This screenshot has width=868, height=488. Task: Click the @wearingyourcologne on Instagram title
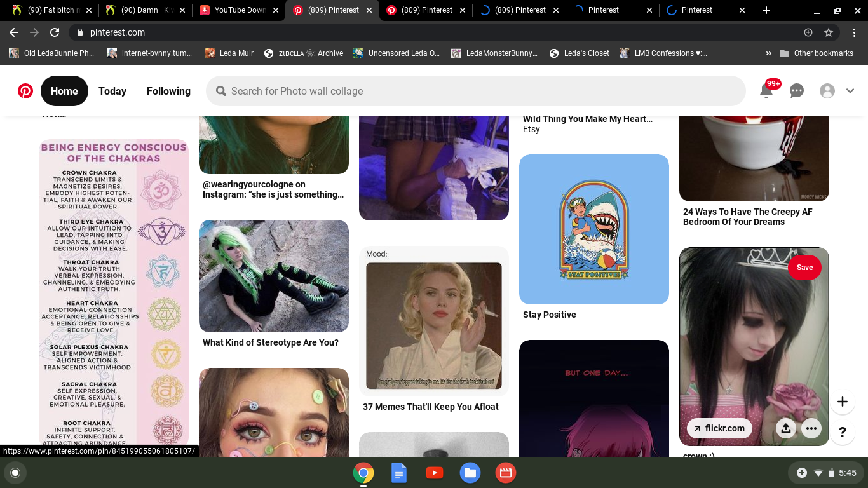tap(273, 189)
